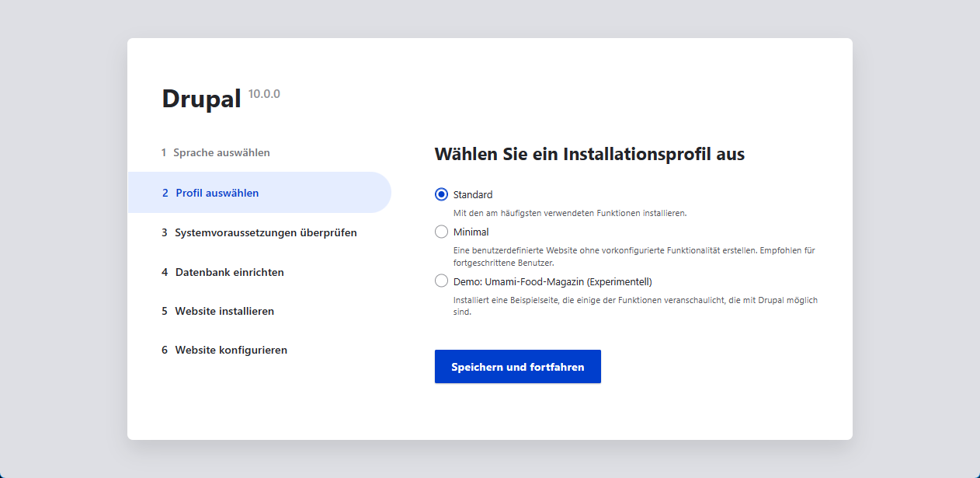
Task: Click the Drupal heading
Action: click(x=202, y=99)
